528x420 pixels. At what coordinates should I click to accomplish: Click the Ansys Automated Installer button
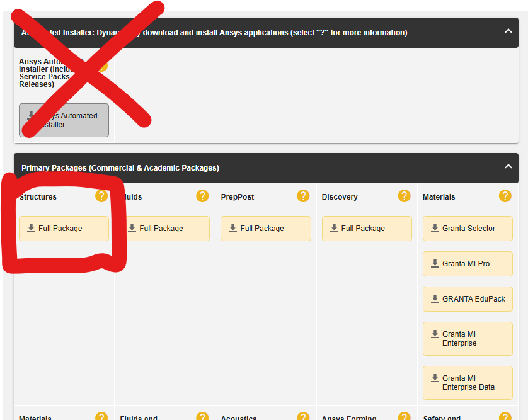[x=64, y=120]
